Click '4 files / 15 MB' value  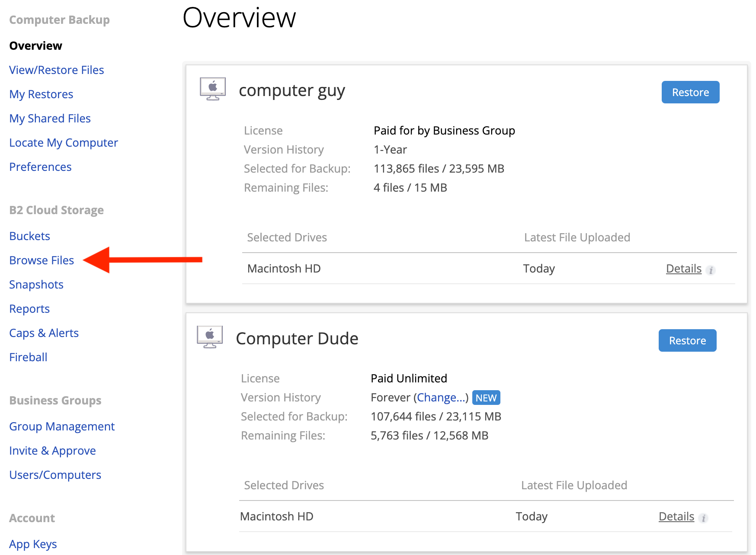click(x=410, y=188)
